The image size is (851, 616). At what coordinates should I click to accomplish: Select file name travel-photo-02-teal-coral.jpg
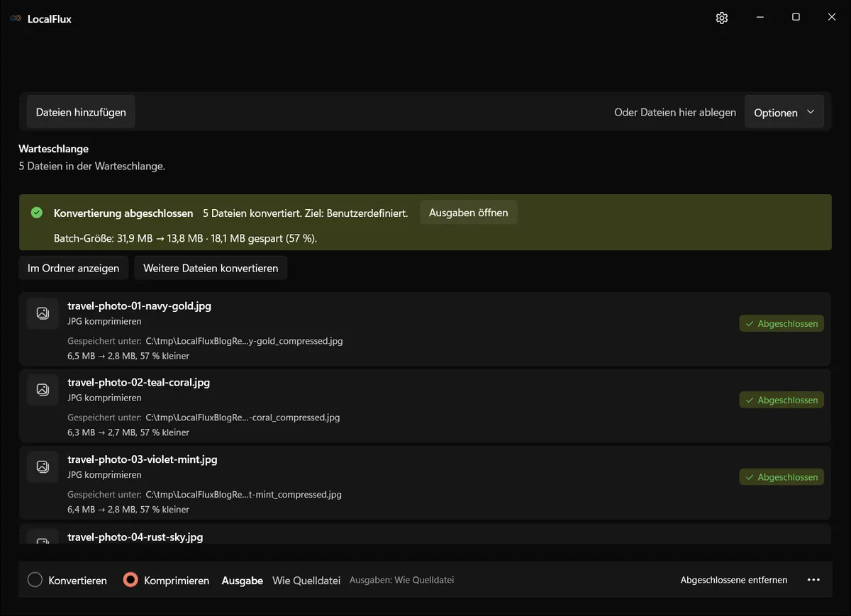[138, 382]
